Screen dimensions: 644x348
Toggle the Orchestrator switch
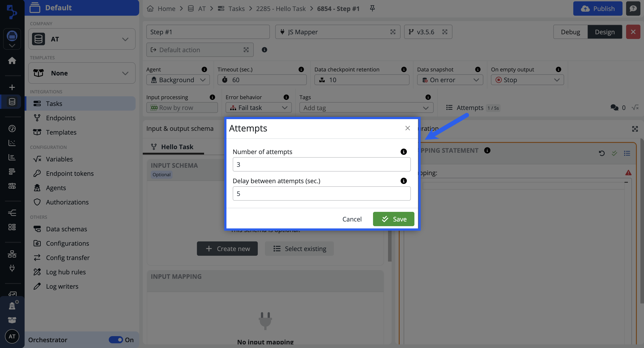tap(116, 339)
